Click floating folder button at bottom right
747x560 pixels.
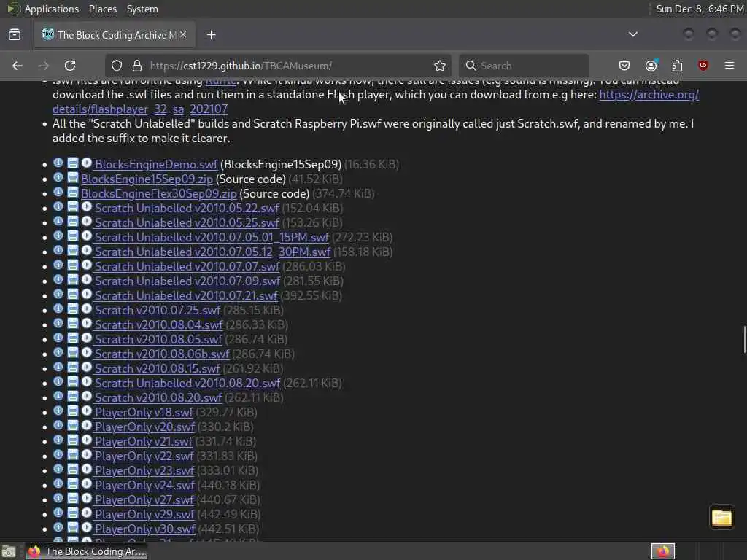[x=721, y=518]
